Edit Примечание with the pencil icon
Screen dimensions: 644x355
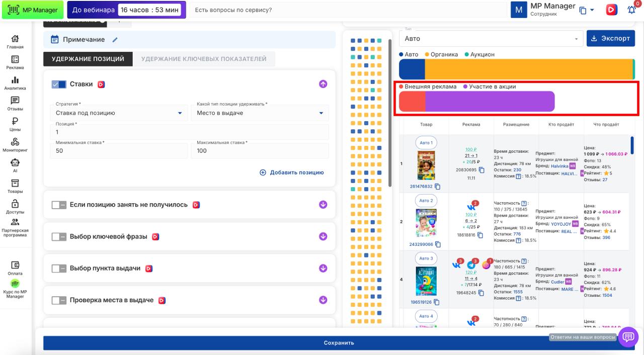tap(115, 40)
